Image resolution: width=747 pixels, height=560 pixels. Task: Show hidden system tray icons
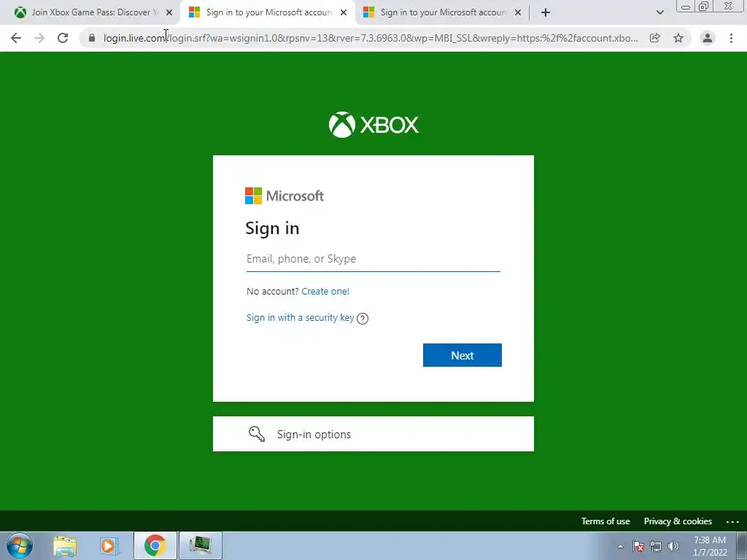620,546
